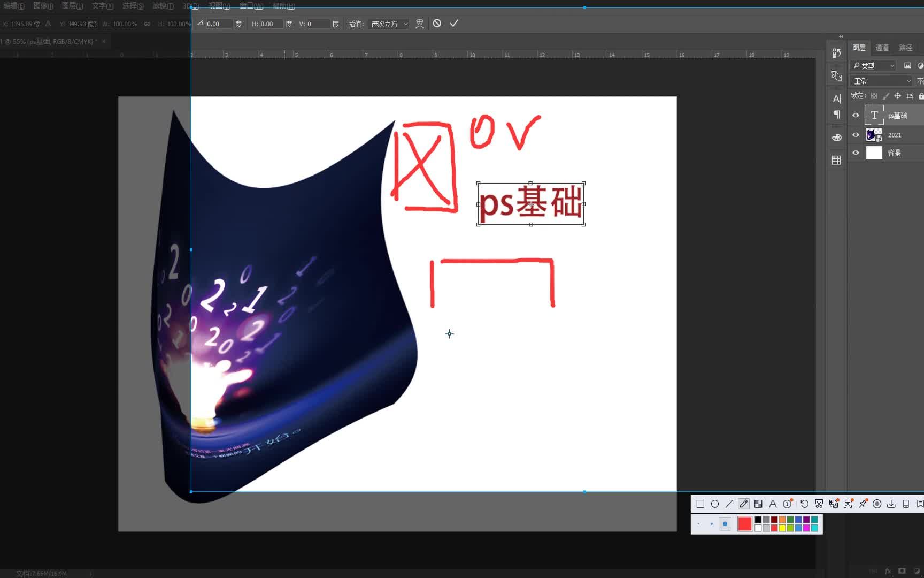This screenshot has height=578, width=924.
Task: Hide the ps基础 text layer
Action: coord(856,115)
